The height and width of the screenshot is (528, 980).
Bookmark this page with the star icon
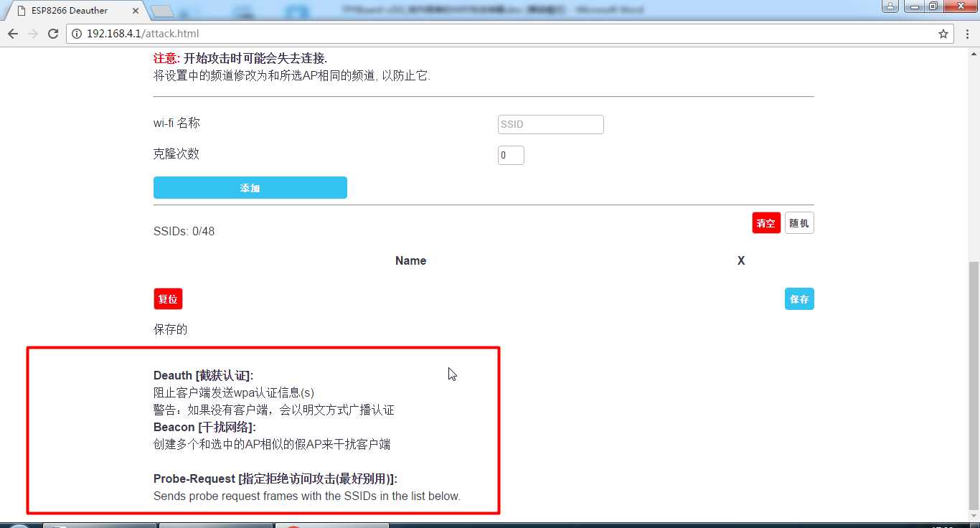(943, 34)
